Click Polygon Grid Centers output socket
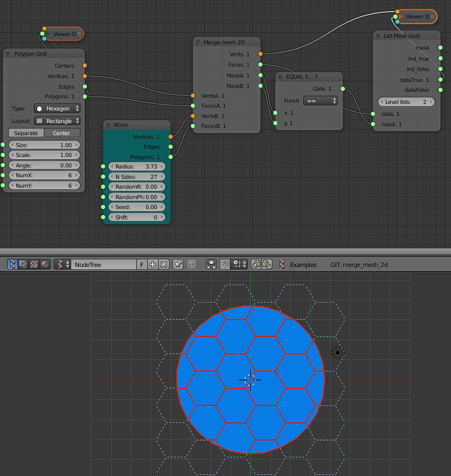The height and width of the screenshot is (476, 451). (85, 66)
